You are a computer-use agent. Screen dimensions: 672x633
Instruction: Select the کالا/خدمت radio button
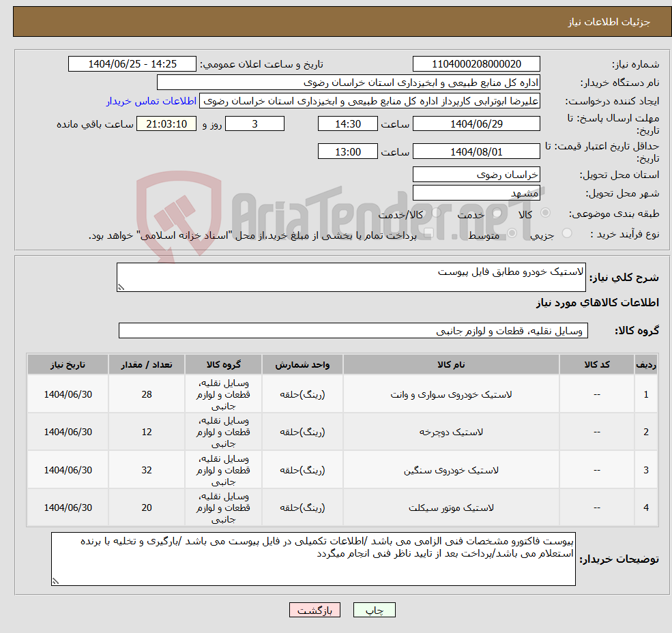pos(436,213)
